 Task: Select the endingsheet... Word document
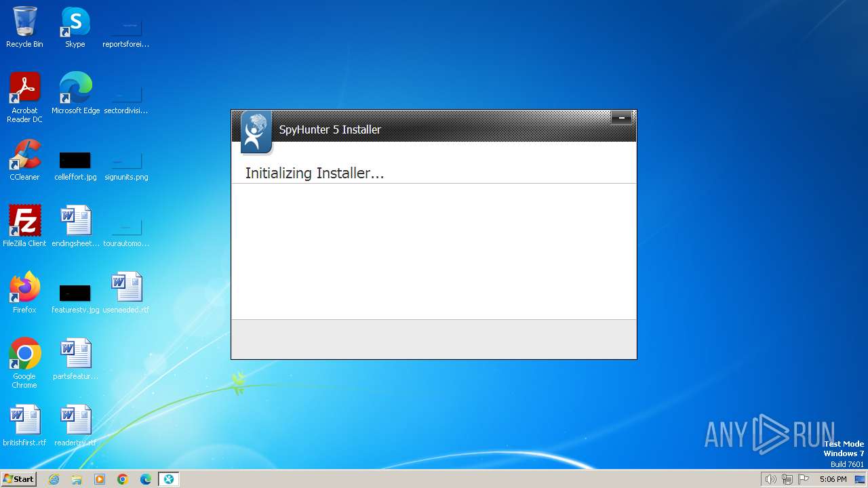(75, 226)
